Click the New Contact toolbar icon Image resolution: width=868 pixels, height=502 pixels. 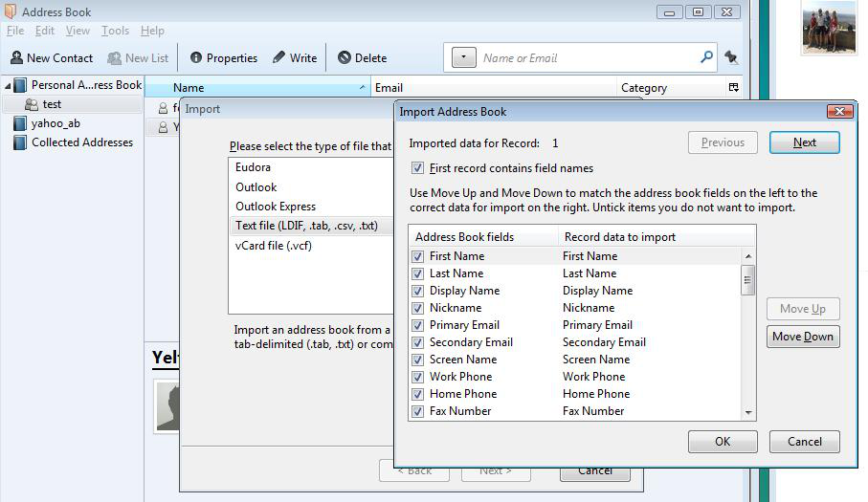coord(16,57)
